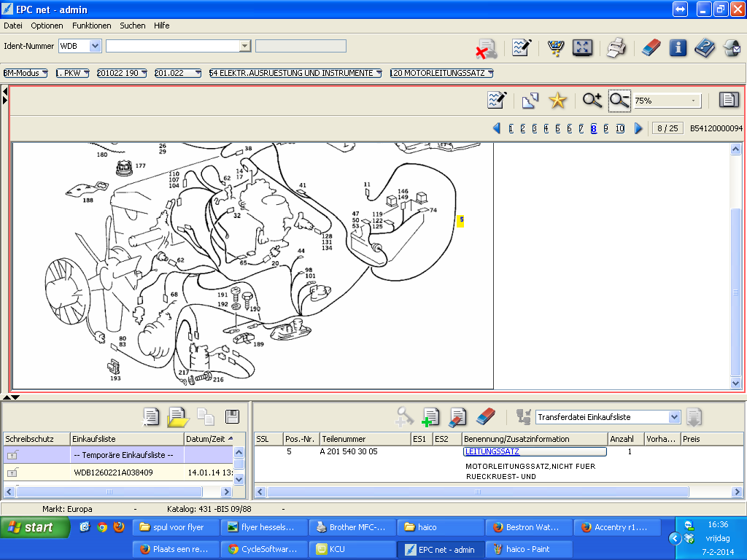747x560 pixels.
Task: Create new shopping list document icon
Action: click(x=150, y=416)
